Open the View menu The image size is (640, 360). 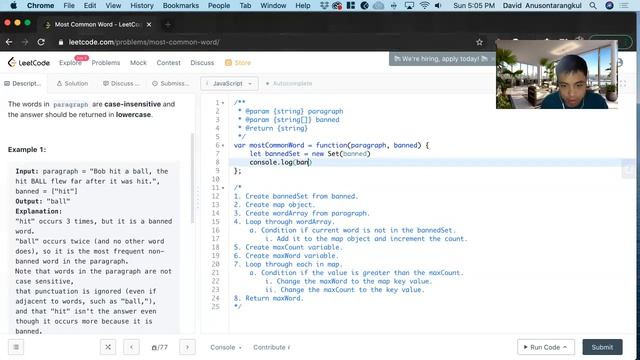point(113,5)
